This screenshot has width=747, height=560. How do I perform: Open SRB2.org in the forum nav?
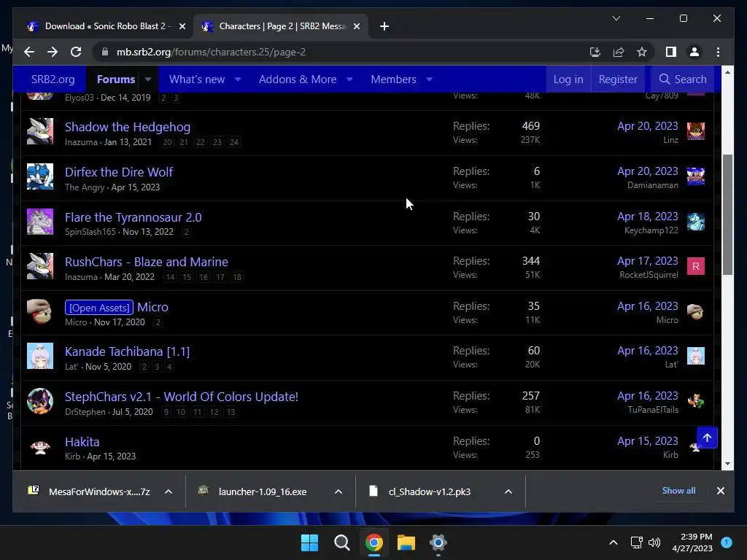pos(53,79)
